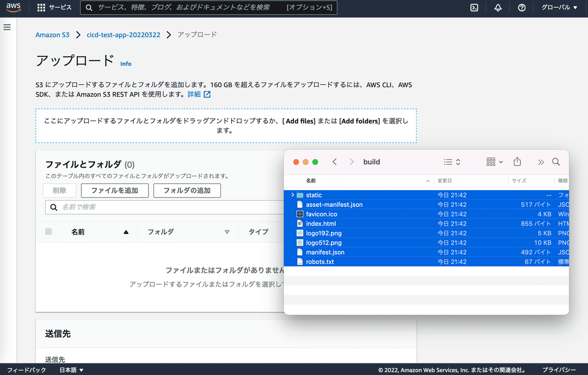Screen dimensions: 588x375
Task: Click the タイプ column header in table
Action: click(258, 232)
